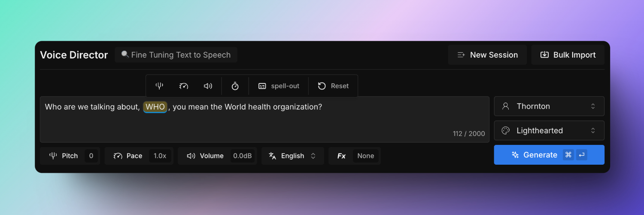Open Bulk Import
The image size is (644, 215).
pos(568,55)
